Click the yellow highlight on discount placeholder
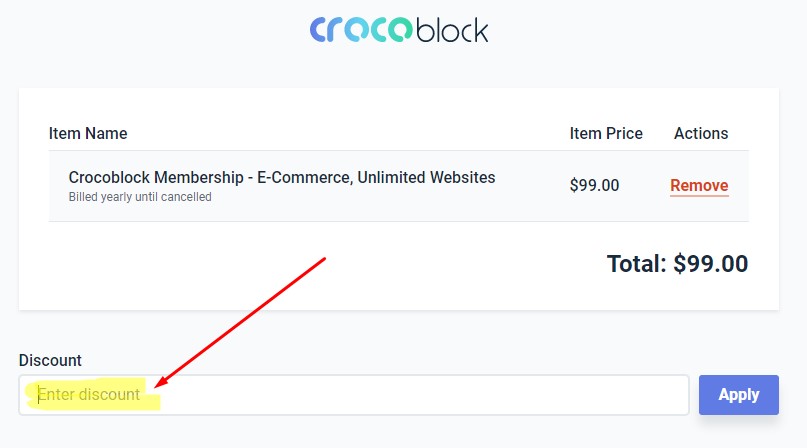Viewport: 807px width, 448px height. click(93, 395)
